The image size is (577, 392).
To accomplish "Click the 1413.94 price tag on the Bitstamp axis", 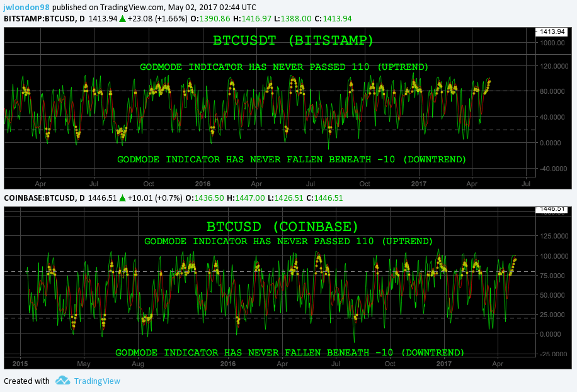I will pos(551,31).
